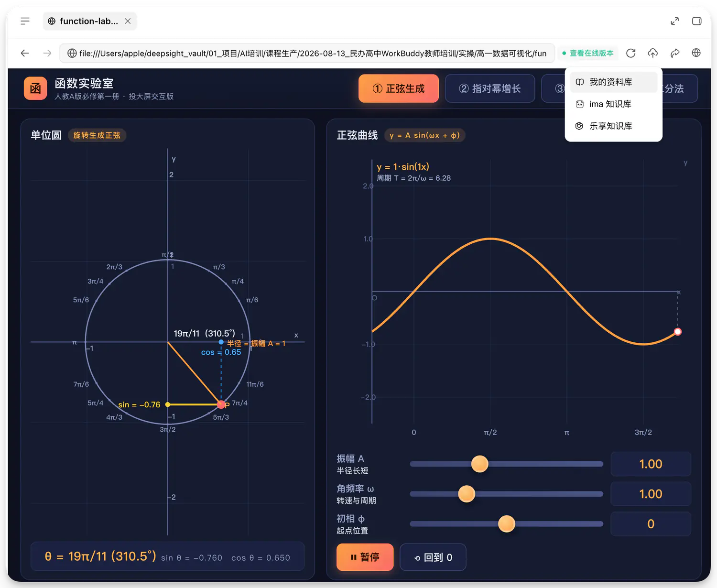The image size is (717, 588).
Task: Click the 回到 0 reset button
Action: pyautogui.click(x=433, y=557)
